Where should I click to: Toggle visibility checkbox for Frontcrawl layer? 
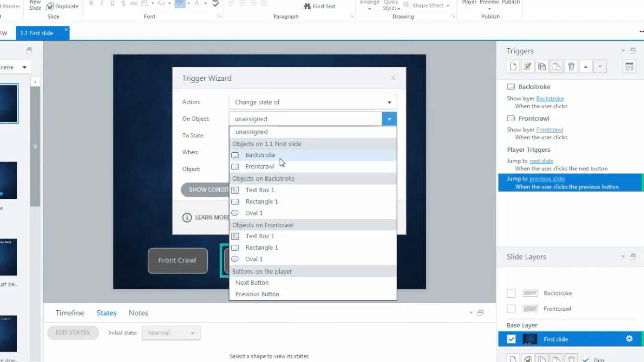tap(511, 309)
